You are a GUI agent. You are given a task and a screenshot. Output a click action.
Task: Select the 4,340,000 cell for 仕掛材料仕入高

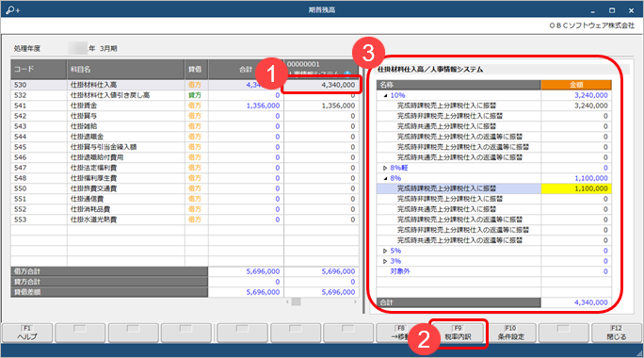321,85
